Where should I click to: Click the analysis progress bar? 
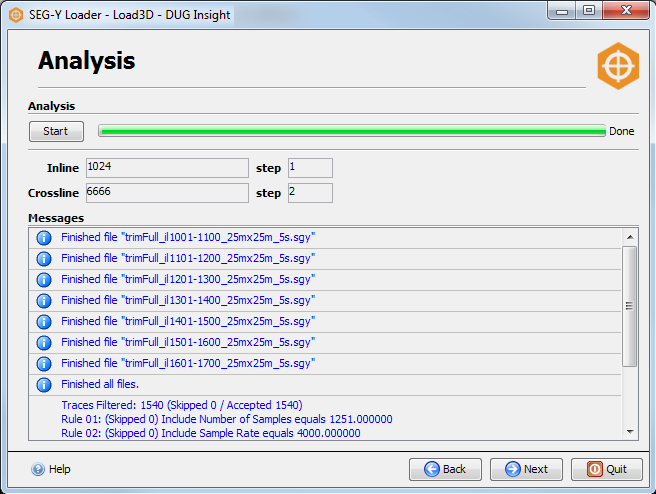pyautogui.click(x=352, y=131)
